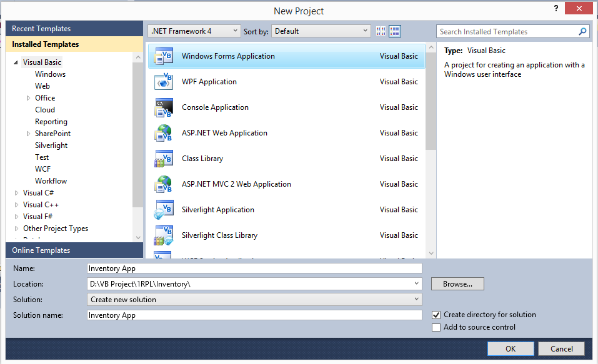Enable Add to source control
The height and width of the screenshot is (364, 598).
pyautogui.click(x=436, y=327)
